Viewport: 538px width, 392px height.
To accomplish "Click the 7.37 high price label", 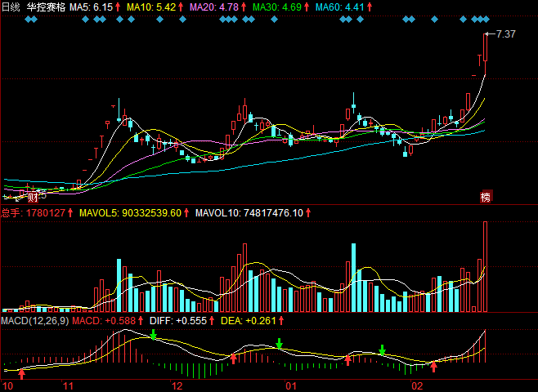I will click(x=506, y=34).
